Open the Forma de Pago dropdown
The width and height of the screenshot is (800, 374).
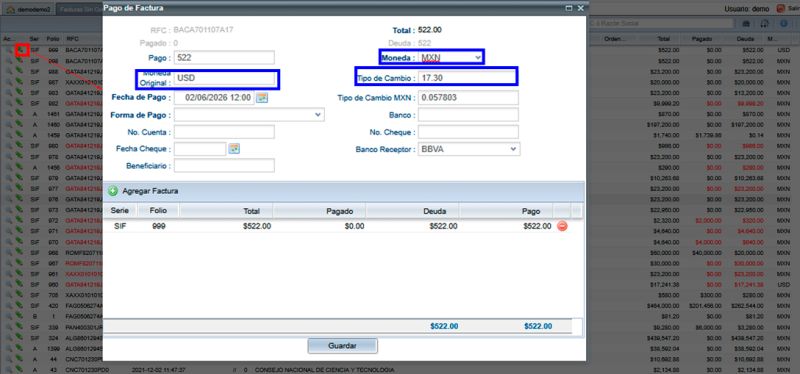[x=318, y=115]
